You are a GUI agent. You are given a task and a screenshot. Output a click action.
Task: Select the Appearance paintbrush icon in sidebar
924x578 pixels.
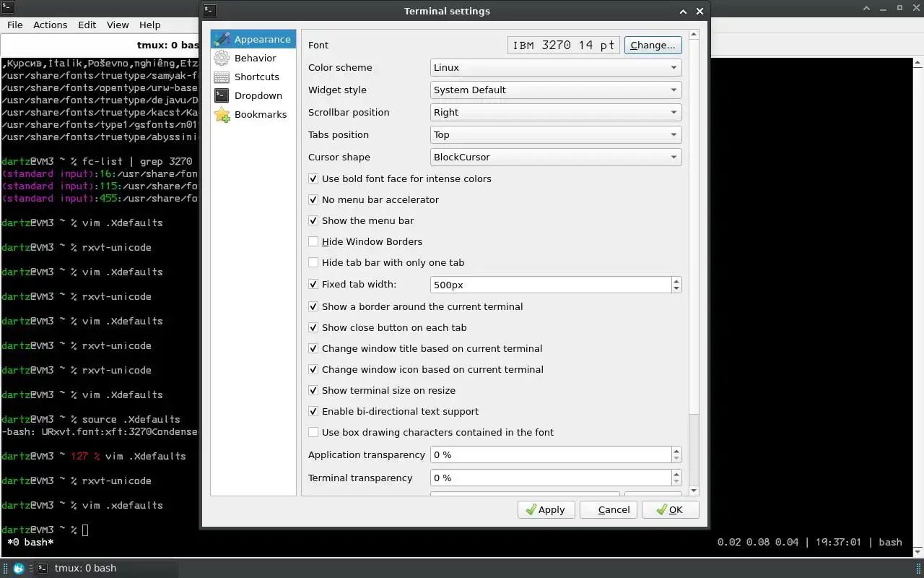coord(222,39)
